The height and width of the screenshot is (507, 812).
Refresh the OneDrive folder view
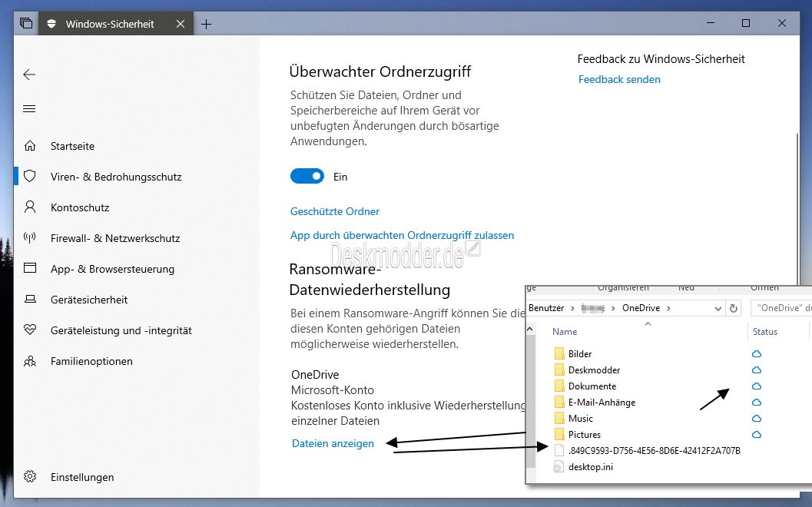coord(734,308)
